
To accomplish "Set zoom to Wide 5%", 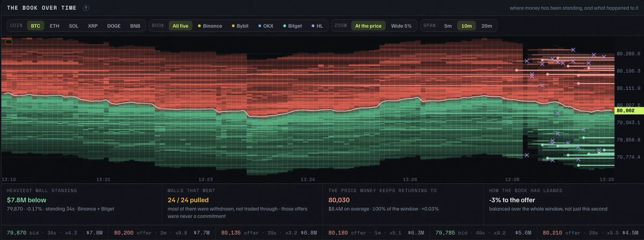I will click(x=401, y=26).
